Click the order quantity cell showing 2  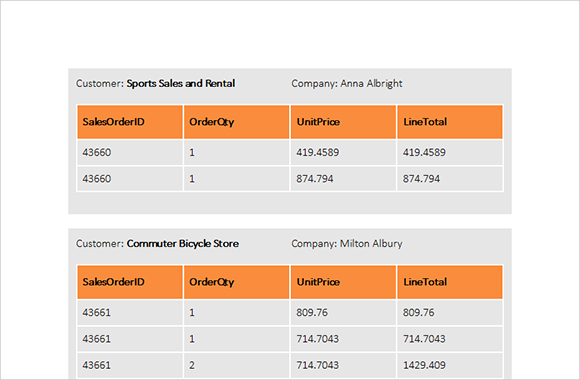236,365
